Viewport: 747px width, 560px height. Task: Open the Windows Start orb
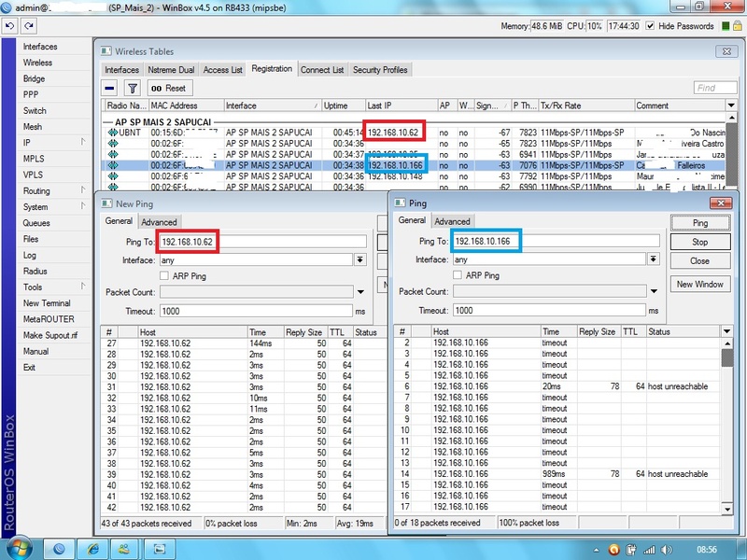(19, 549)
